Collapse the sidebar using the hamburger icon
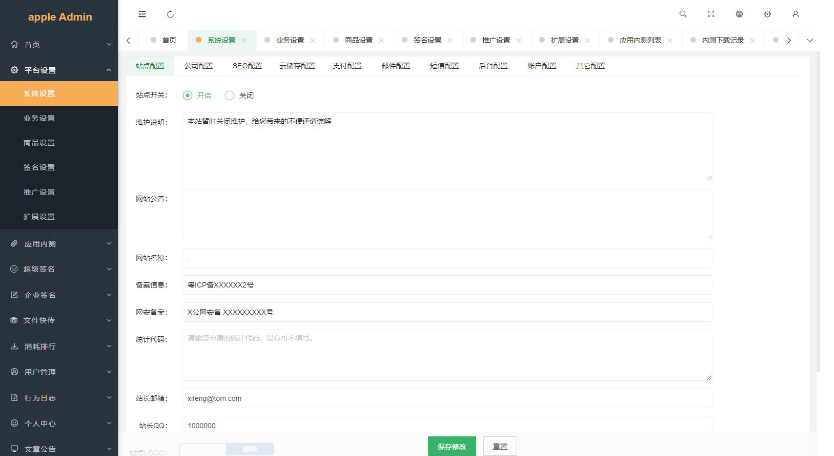The width and height of the screenshot is (834, 456). tap(142, 15)
